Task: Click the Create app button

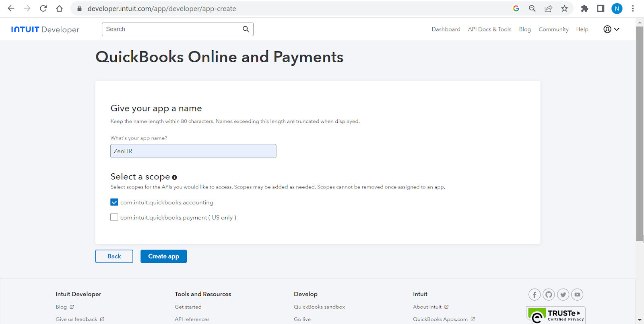Action: tap(163, 256)
